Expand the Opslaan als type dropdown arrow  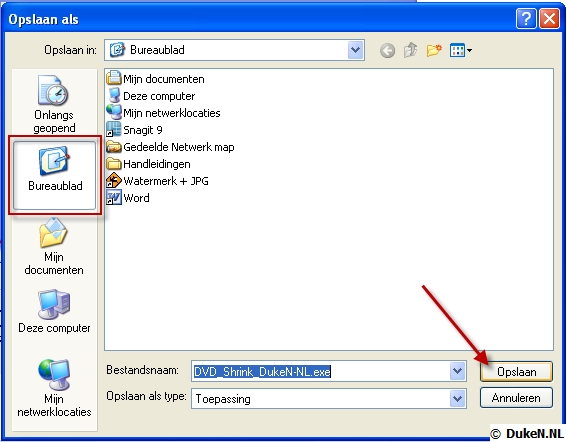tap(457, 399)
